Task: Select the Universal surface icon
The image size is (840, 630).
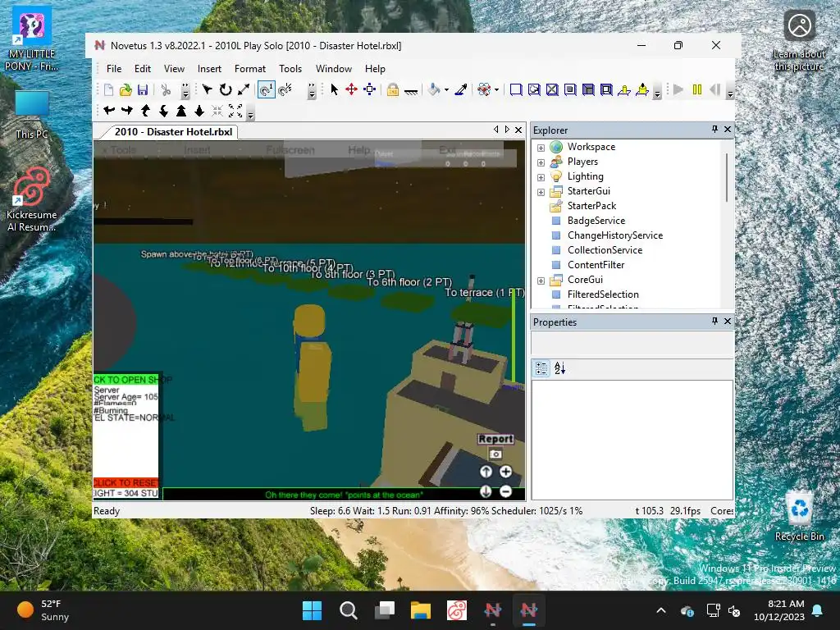Action: (x=606, y=90)
